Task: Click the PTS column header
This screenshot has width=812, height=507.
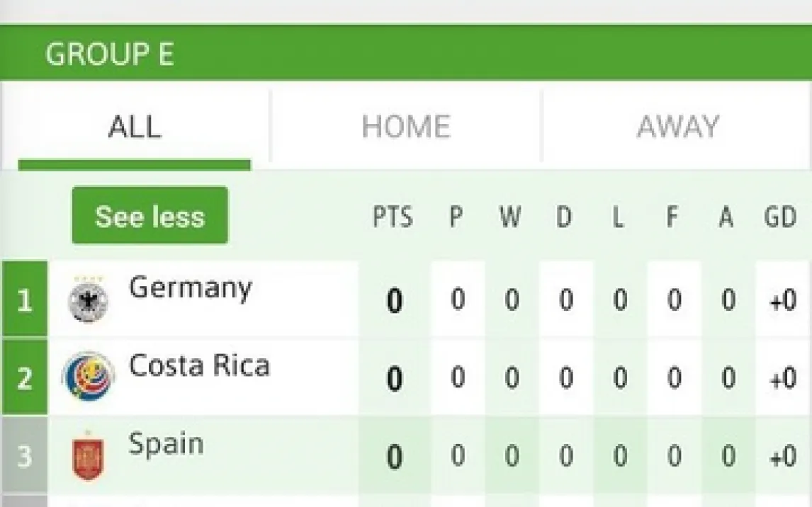Action: [393, 218]
